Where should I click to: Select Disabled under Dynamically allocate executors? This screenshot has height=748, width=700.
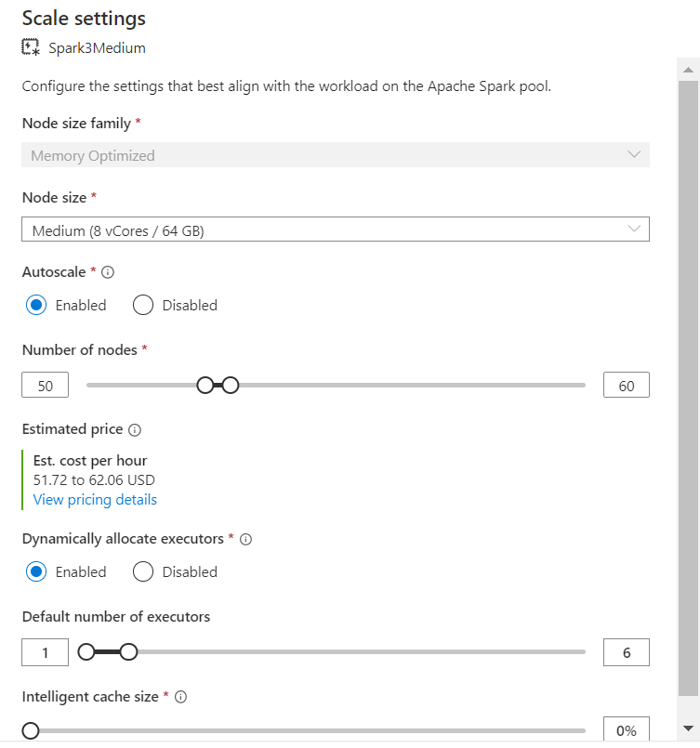[142, 571]
